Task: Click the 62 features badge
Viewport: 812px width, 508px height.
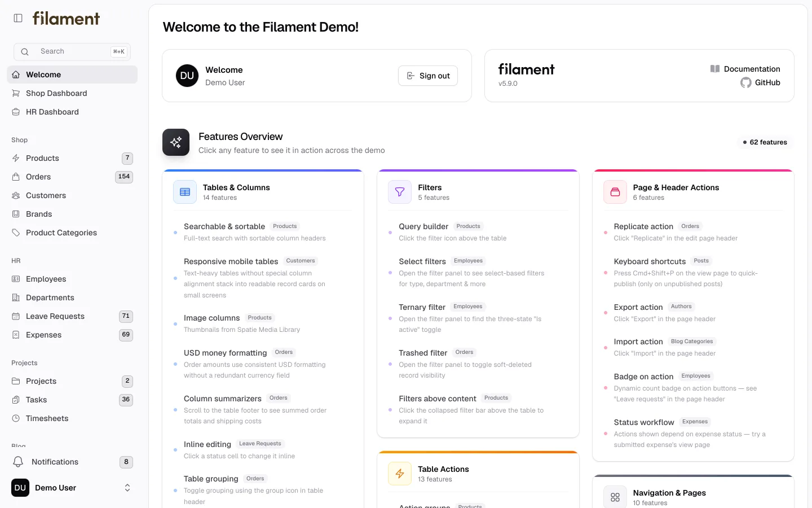Action: [765, 142]
